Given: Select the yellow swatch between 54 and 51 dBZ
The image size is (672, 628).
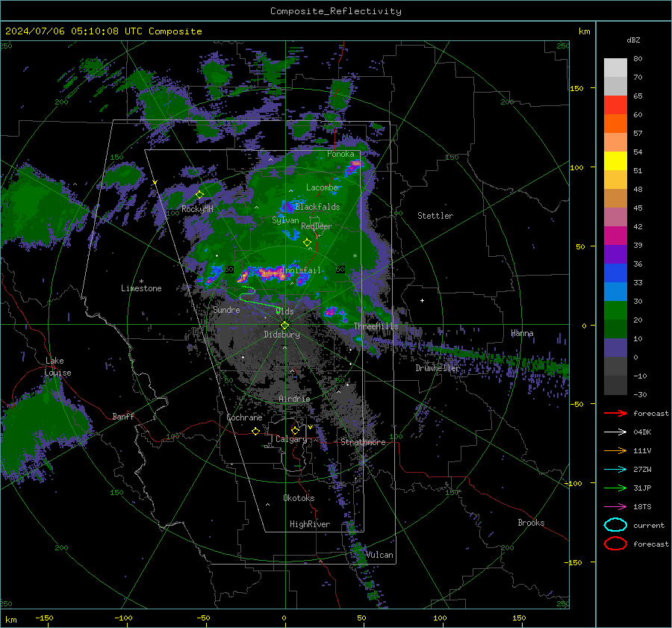Looking at the screenshot, I should point(615,161).
